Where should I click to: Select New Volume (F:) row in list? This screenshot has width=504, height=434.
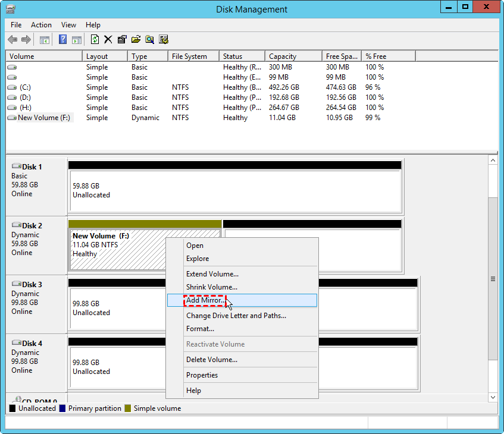coord(43,118)
